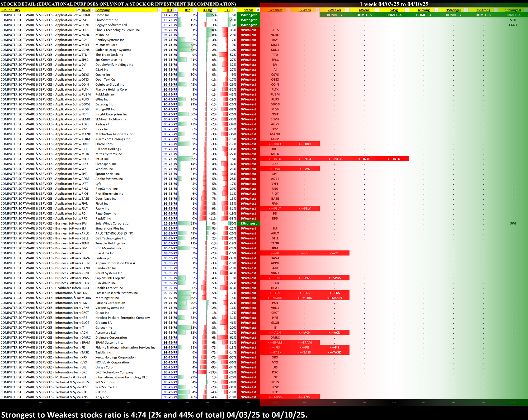The width and height of the screenshot is (528, 420).
Task: Expand the ID1 column filter arrow
Action: pyautogui.click(x=176, y=10)
